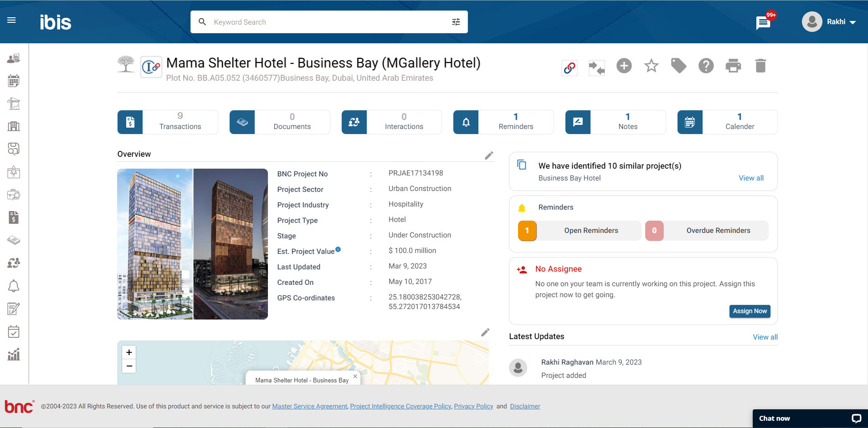Star this project as favorite
The height and width of the screenshot is (428, 868).
(651, 66)
